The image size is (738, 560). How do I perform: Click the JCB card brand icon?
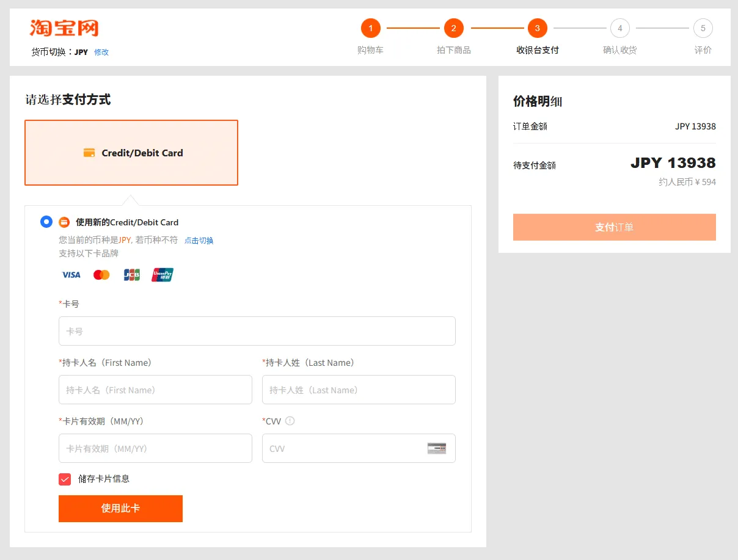click(131, 275)
